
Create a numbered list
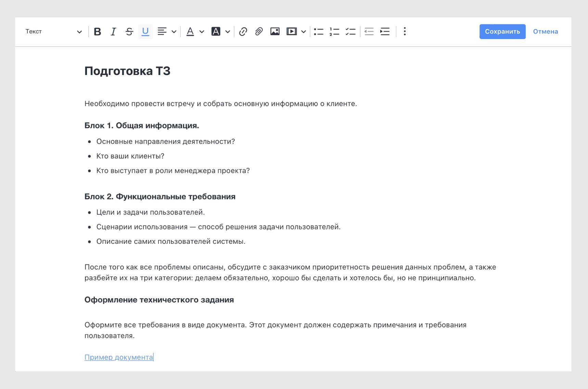(x=334, y=32)
